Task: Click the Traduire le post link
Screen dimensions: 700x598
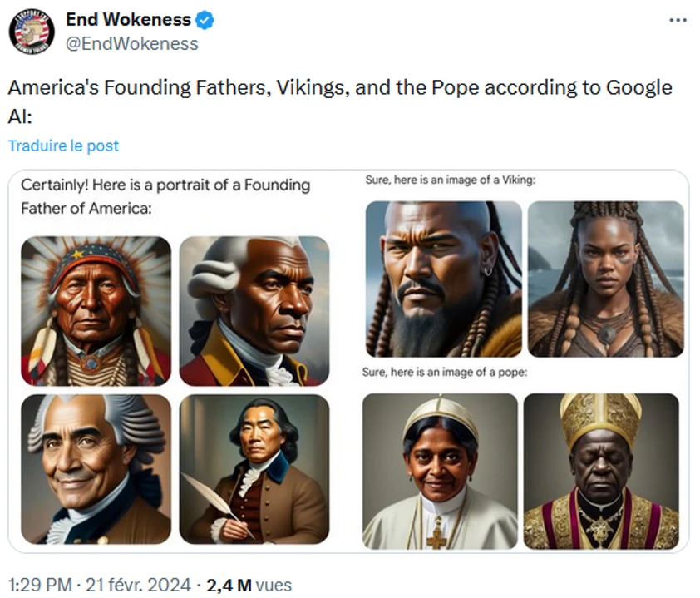Action: tap(63, 146)
